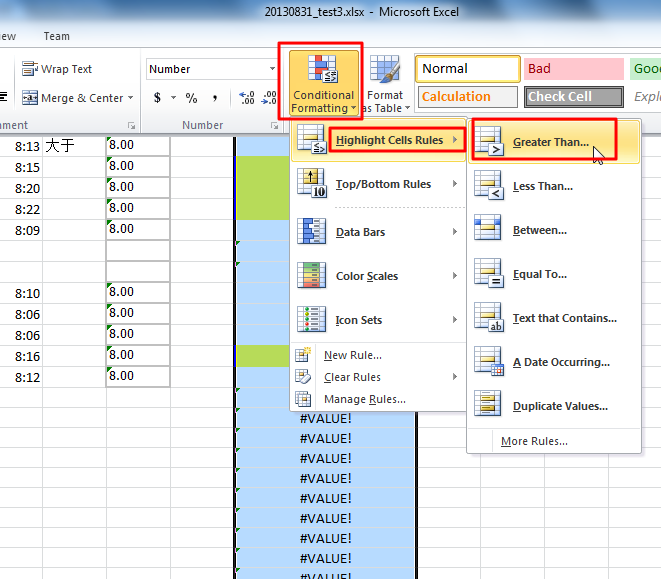Select cell containing time 8:16
Viewport: 661px width, 579px height.
click(21, 356)
